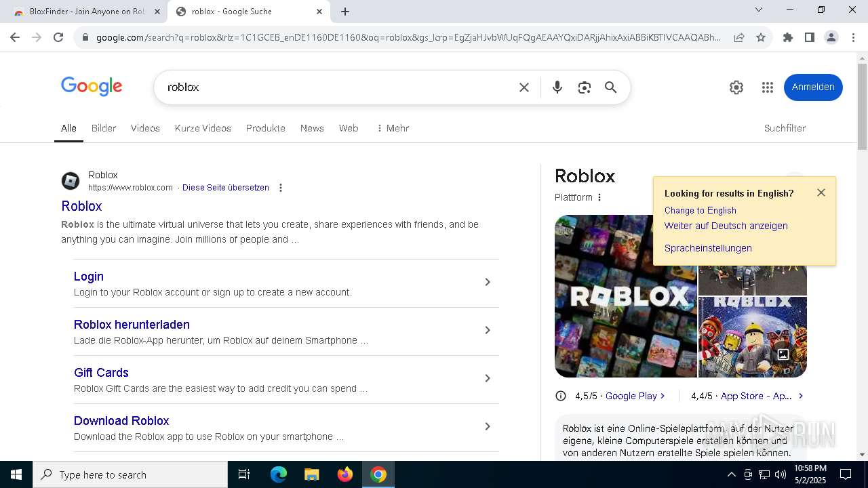The width and height of the screenshot is (868, 488).
Task: Launch Firefox from taskbar
Action: tap(345, 474)
